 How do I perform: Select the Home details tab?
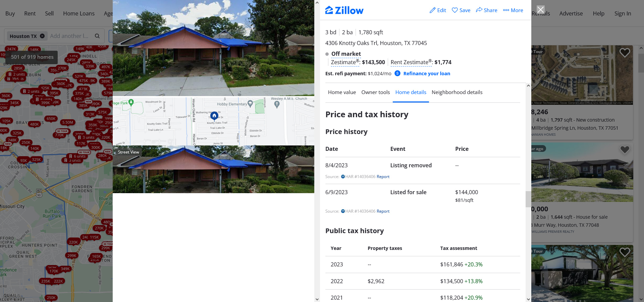coord(411,92)
